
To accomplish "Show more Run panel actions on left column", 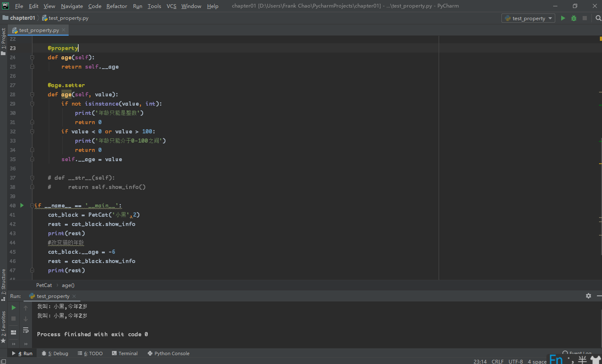I will (x=13, y=344).
